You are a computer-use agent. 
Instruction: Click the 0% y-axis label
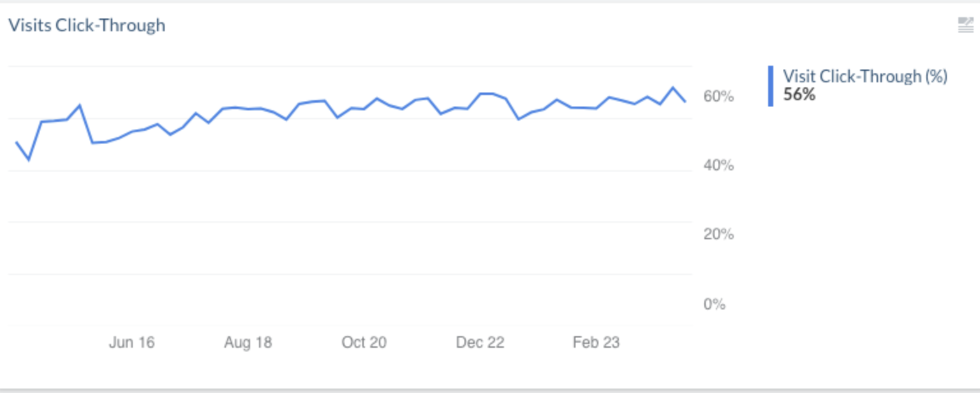[715, 304]
